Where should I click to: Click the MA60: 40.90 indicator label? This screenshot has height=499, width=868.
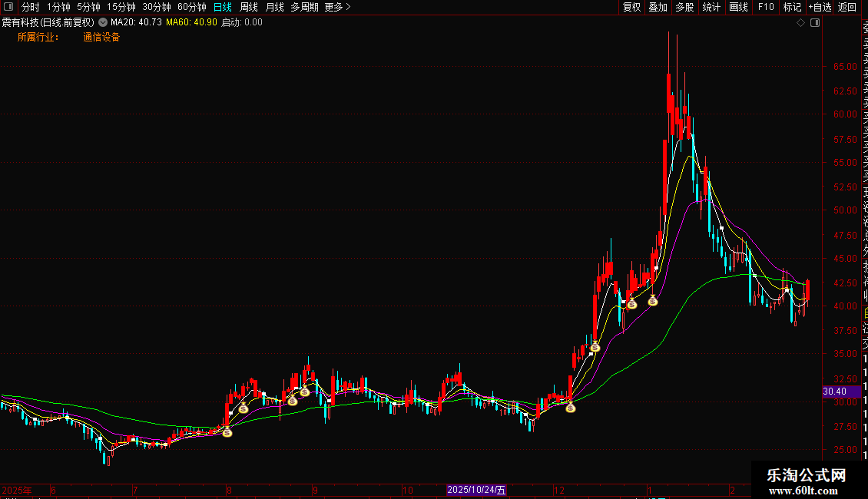coord(191,23)
